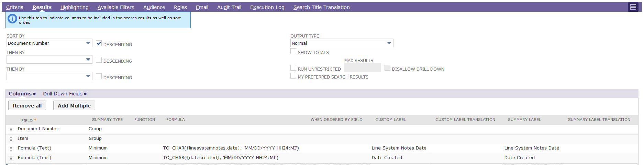Viewport: 644px width, 165px height.
Task: Select the TO_CHAR datecreated formula cell
Action: [x=221, y=158]
